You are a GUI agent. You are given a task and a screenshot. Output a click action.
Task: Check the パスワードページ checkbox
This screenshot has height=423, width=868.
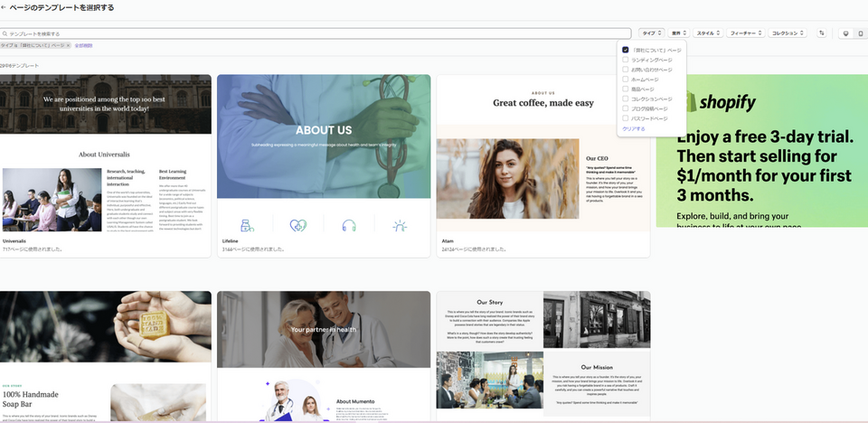626,118
